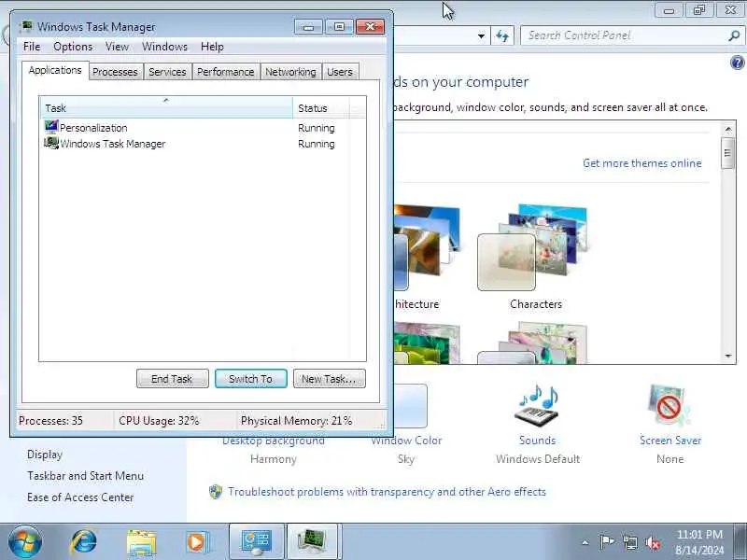This screenshot has width=747, height=560.
Task: Open Windows Media Player from the taskbar
Action: pyautogui.click(x=197, y=542)
